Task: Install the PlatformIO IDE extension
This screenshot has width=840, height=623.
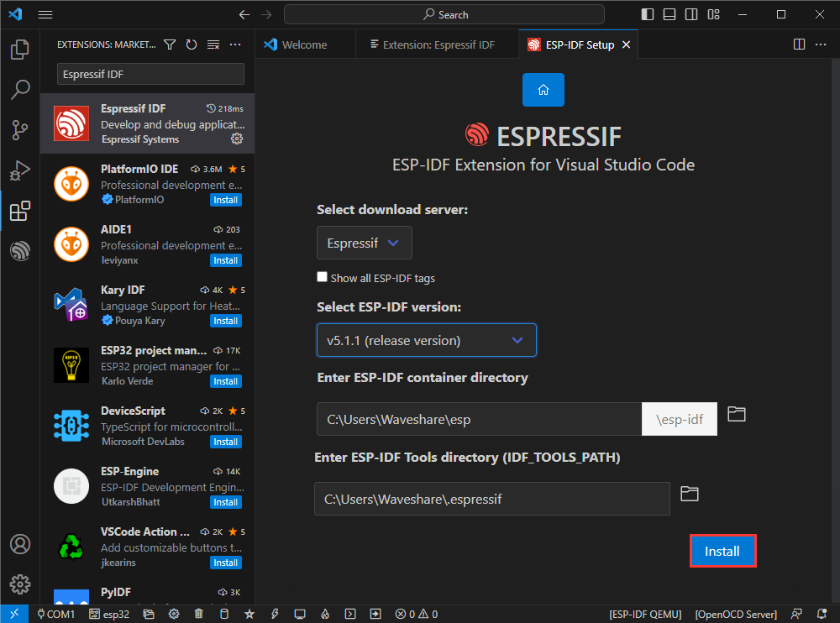Action: click(x=225, y=200)
